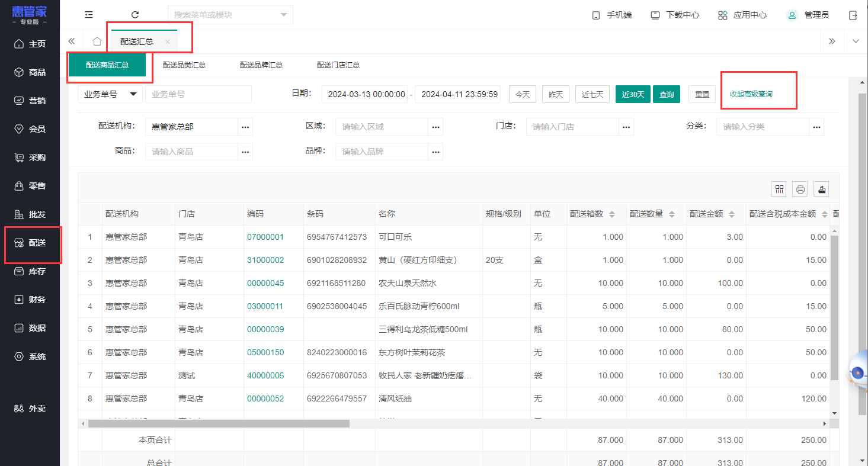Click the refresh icon in the top bar
Screen dimensions: 868x466
click(x=135, y=15)
